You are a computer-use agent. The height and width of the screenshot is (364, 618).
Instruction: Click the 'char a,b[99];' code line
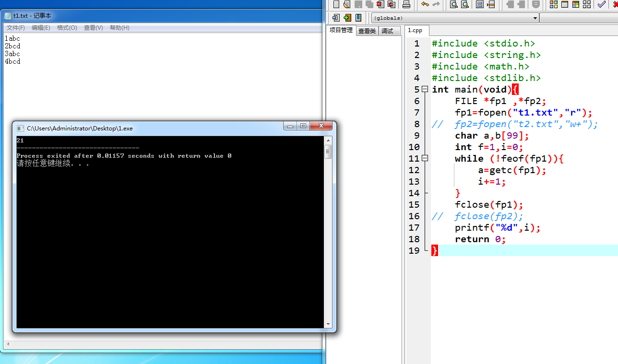click(492, 135)
